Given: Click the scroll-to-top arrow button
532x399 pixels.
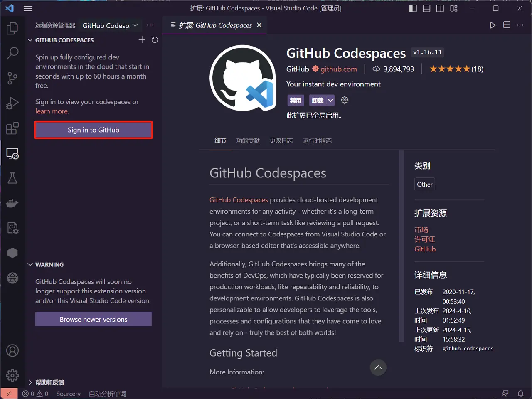Looking at the screenshot, I should tap(378, 367).
